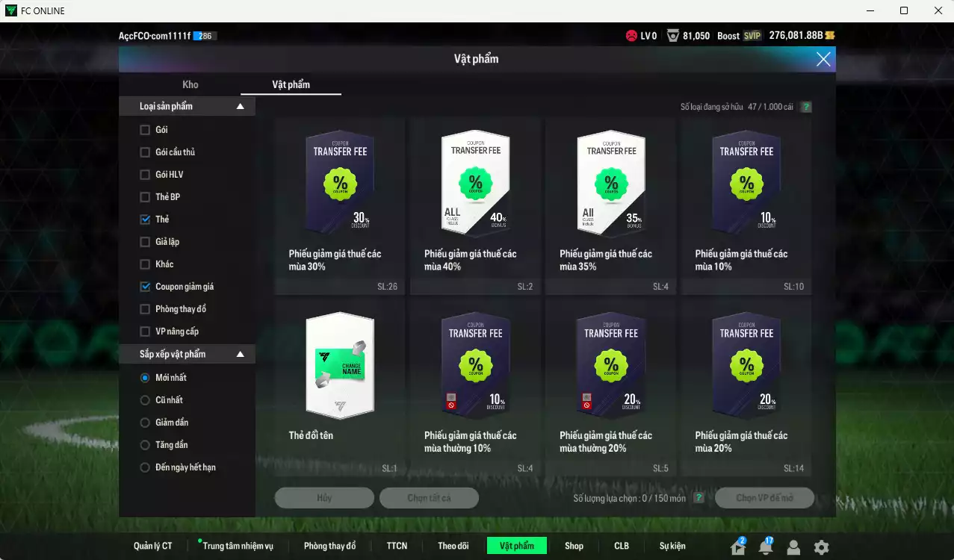Open Shop from the bottom menu
954x560 pixels.
tap(574, 546)
